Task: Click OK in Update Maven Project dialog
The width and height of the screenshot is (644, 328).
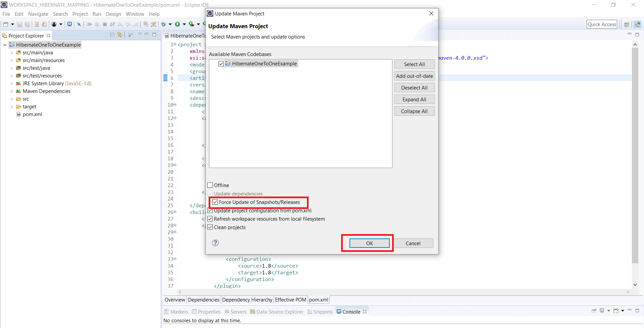Action: [x=369, y=243]
